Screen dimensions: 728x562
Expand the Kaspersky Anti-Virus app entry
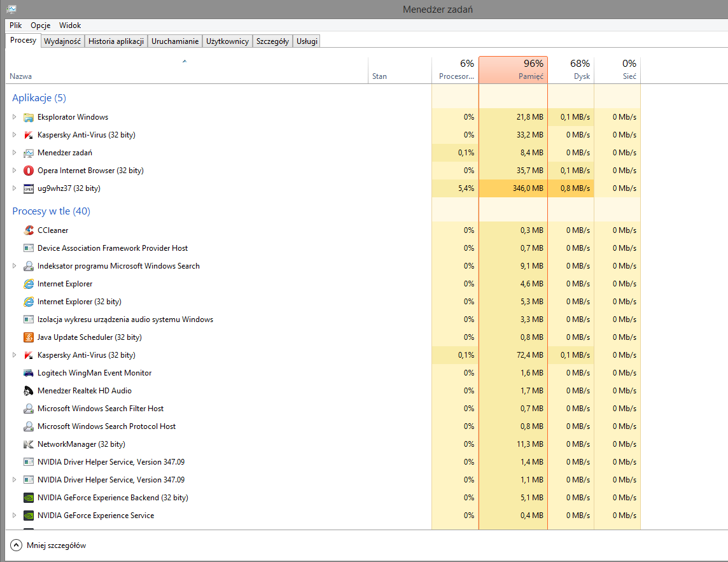[15, 135]
